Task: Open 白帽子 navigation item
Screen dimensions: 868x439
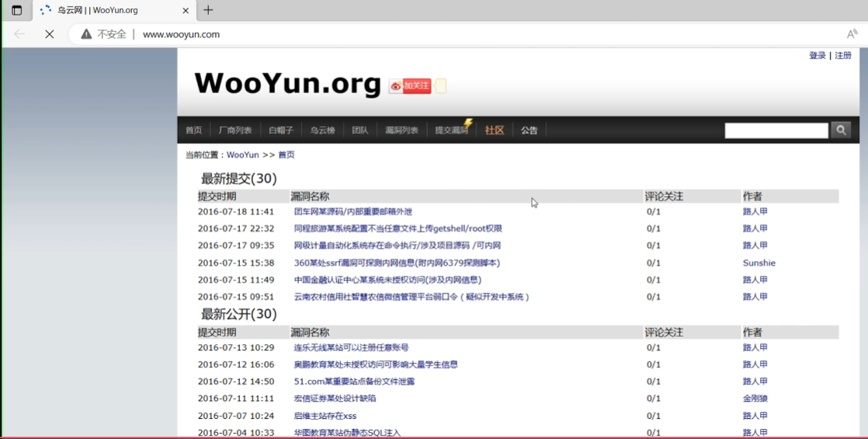Action: point(280,131)
